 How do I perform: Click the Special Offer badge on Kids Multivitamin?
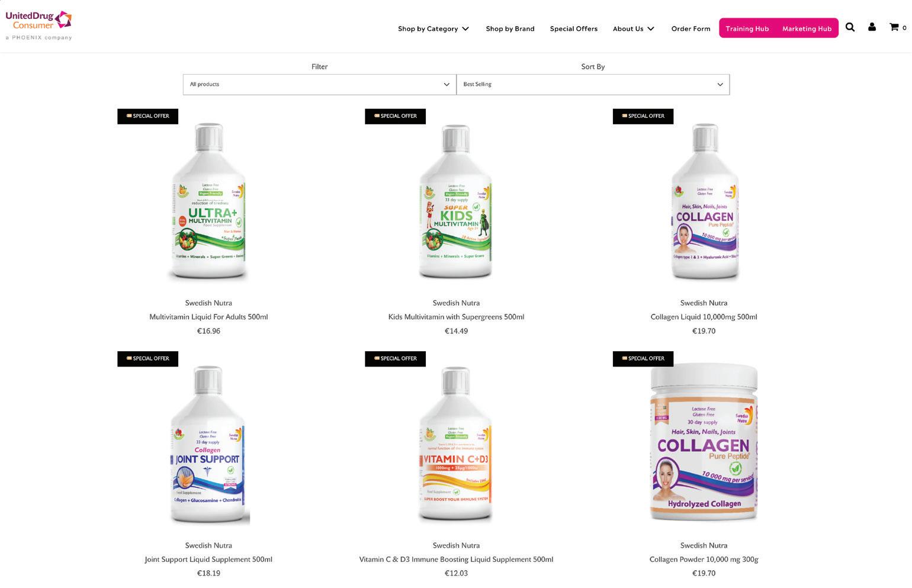(x=396, y=116)
